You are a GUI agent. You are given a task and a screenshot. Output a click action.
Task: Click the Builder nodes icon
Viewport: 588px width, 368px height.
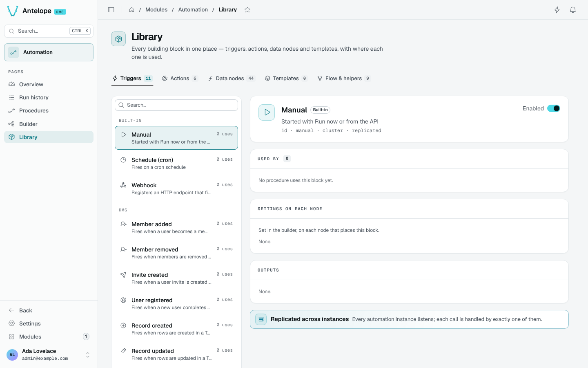11,124
